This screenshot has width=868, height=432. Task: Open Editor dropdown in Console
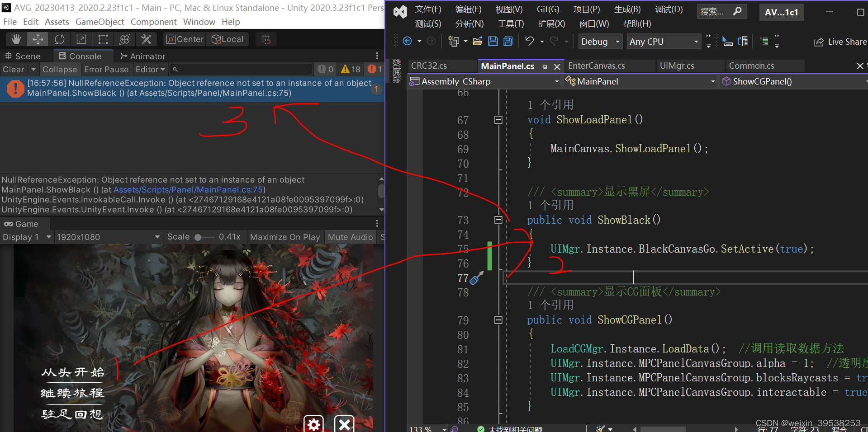tap(151, 69)
